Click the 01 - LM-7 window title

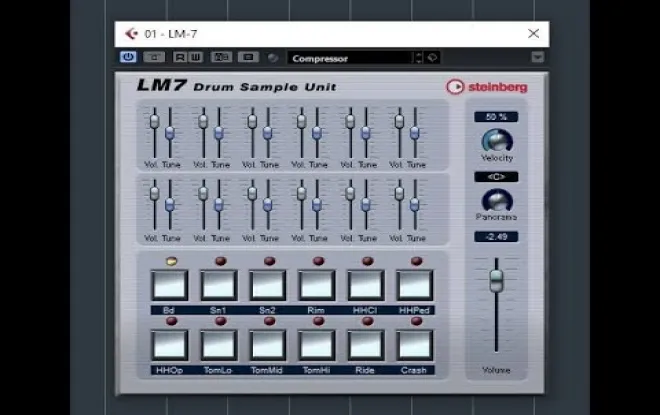tap(170, 34)
